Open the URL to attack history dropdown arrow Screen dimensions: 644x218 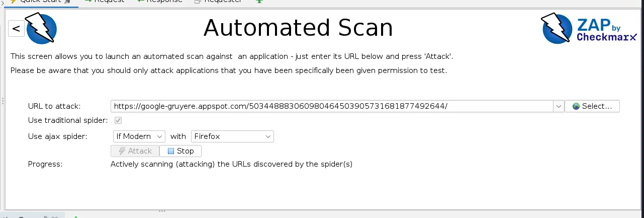coord(559,106)
